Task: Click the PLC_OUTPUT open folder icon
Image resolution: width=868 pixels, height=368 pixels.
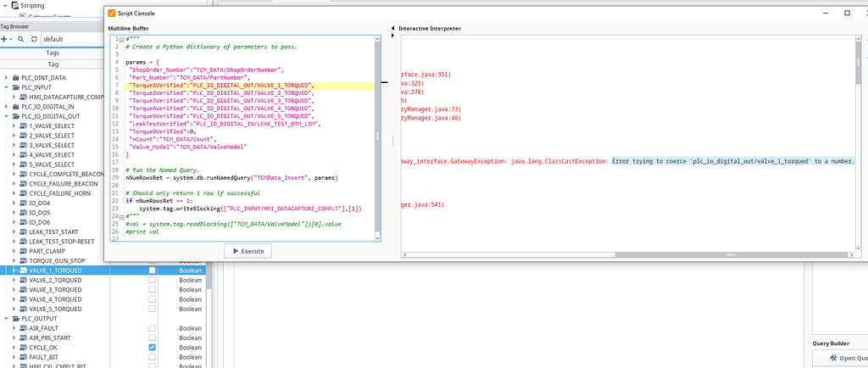Action: (x=15, y=319)
